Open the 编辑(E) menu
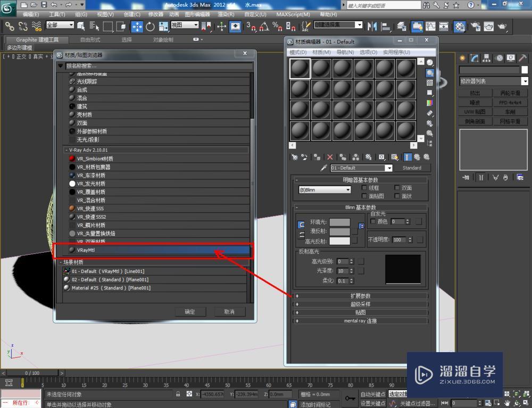This screenshot has height=408, width=532. [30, 14]
